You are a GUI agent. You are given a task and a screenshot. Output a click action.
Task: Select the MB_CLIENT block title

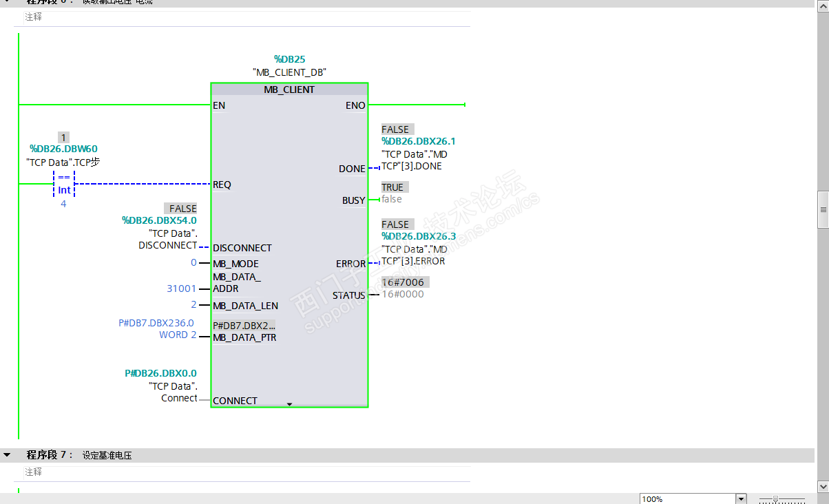pos(289,90)
